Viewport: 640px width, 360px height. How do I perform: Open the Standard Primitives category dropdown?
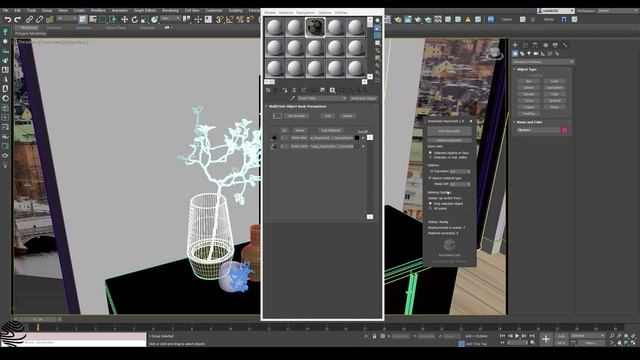pos(543,62)
